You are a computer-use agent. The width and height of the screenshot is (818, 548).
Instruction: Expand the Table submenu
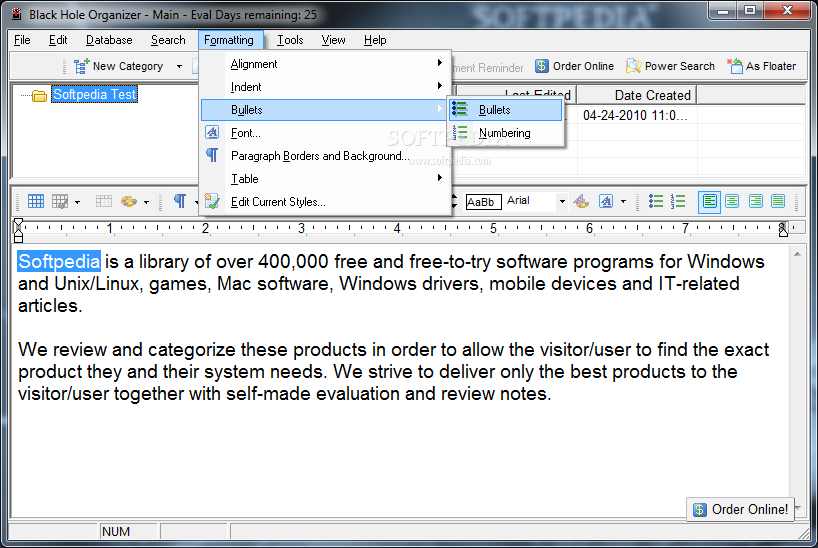pos(326,178)
